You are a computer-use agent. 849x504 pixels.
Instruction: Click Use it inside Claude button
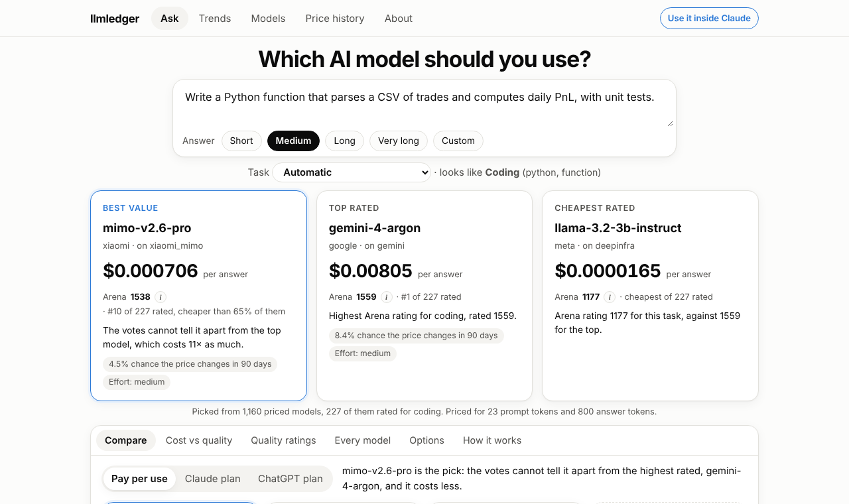pyautogui.click(x=709, y=19)
